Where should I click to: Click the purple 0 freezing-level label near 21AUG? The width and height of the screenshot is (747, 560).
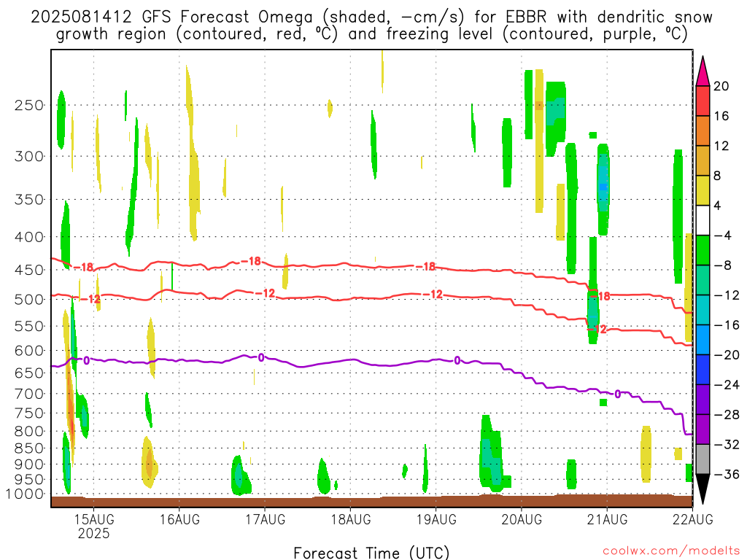point(617,394)
